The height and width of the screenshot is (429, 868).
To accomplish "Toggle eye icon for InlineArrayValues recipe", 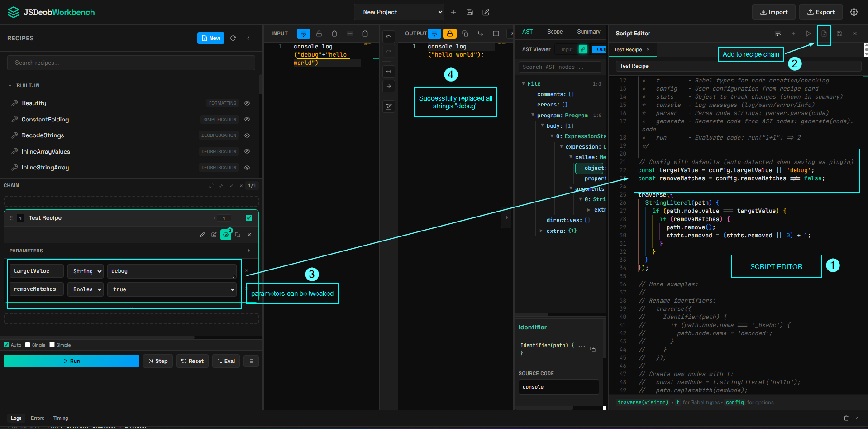I will (x=247, y=152).
